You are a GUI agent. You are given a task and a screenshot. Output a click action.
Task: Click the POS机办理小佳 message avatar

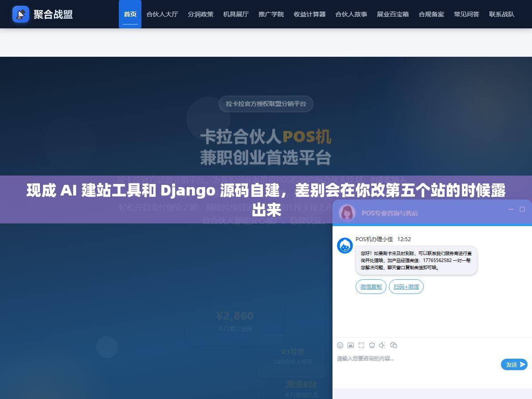pyautogui.click(x=345, y=246)
